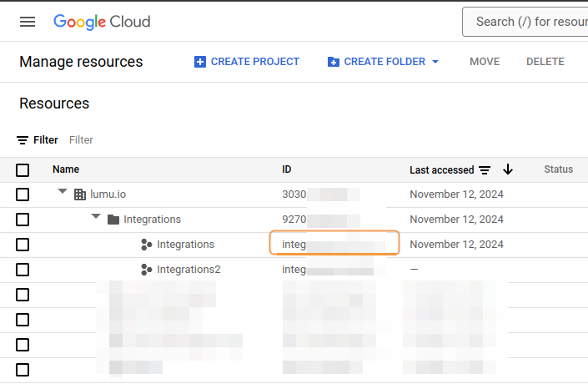This screenshot has height=384, width=588.
Task: Collapse the lumu.io organization tree
Action: [x=63, y=194]
